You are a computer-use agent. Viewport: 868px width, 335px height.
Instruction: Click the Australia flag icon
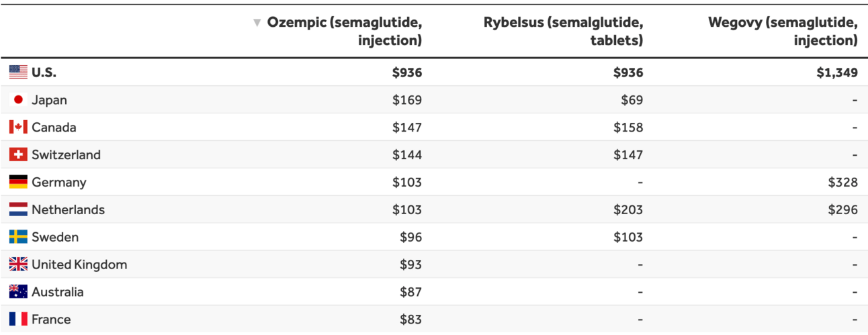point(18,292)
